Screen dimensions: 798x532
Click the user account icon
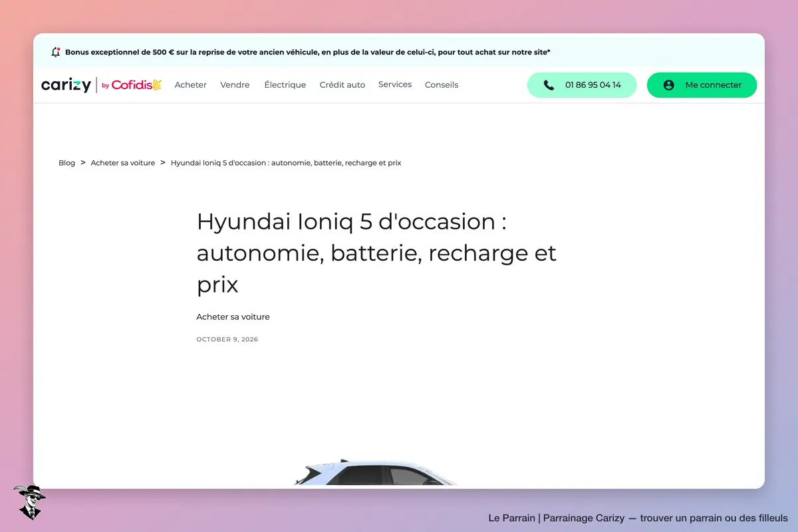tap(668, 85)
